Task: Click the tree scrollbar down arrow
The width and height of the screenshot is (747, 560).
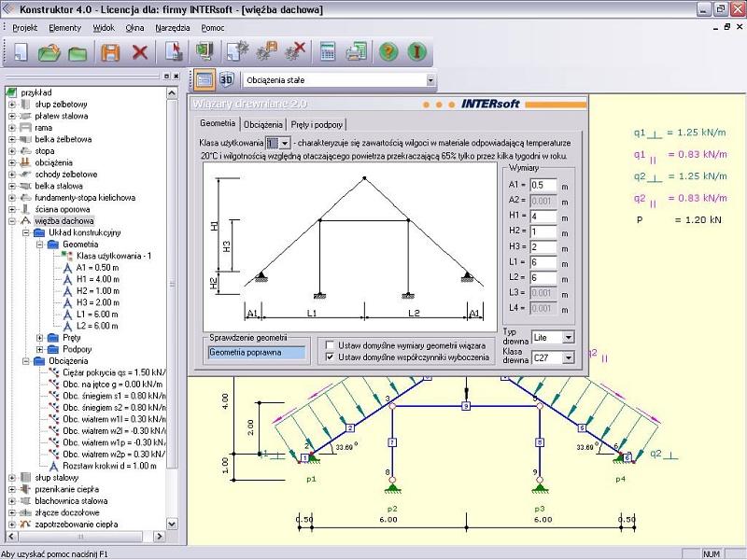Action: (172, 524)
